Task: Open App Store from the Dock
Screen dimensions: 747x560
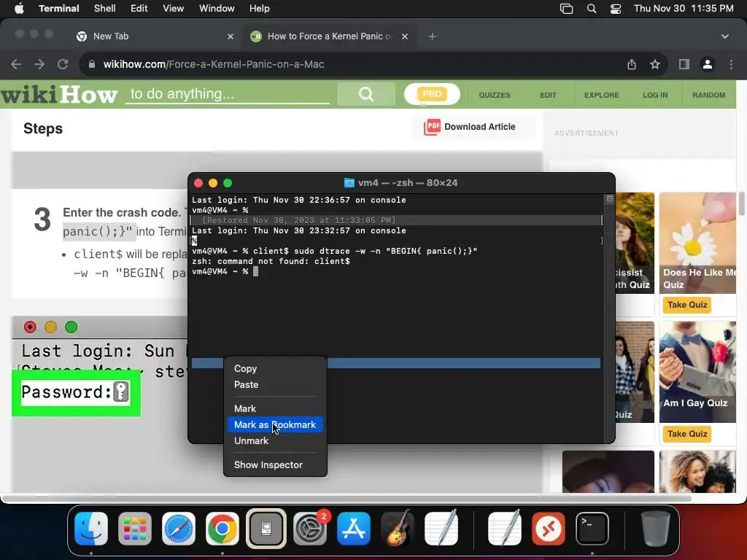Action: (x=354, y=529)
